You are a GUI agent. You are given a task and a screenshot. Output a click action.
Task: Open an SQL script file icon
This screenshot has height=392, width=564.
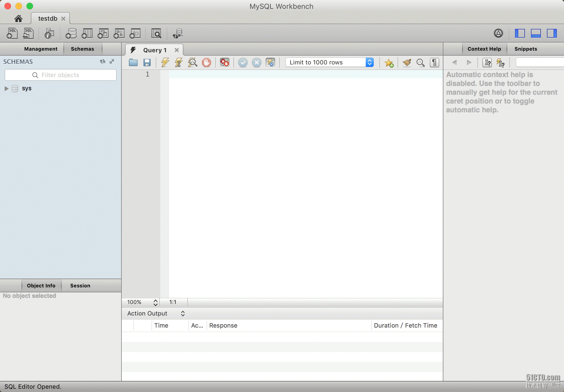tap(28, 33)
